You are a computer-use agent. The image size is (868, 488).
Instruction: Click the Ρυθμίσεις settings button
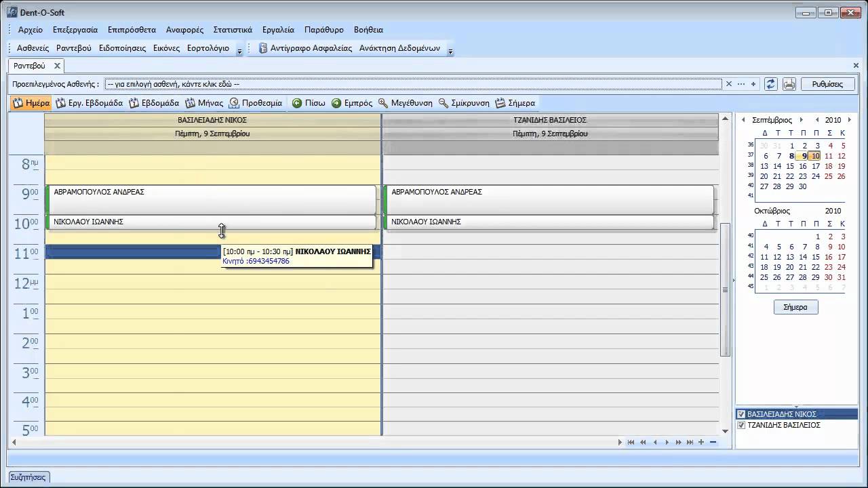[x=827, y=84]
